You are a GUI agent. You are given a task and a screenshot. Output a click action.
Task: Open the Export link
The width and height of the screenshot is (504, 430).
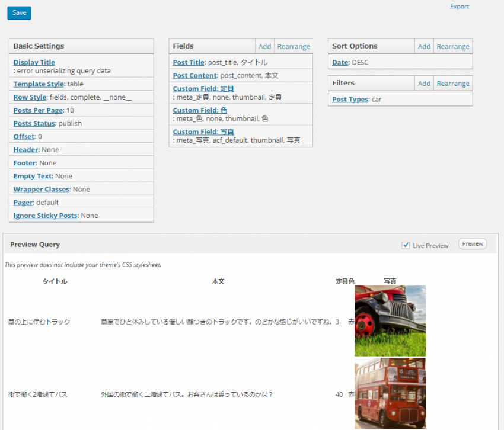[x=459, y=7]
